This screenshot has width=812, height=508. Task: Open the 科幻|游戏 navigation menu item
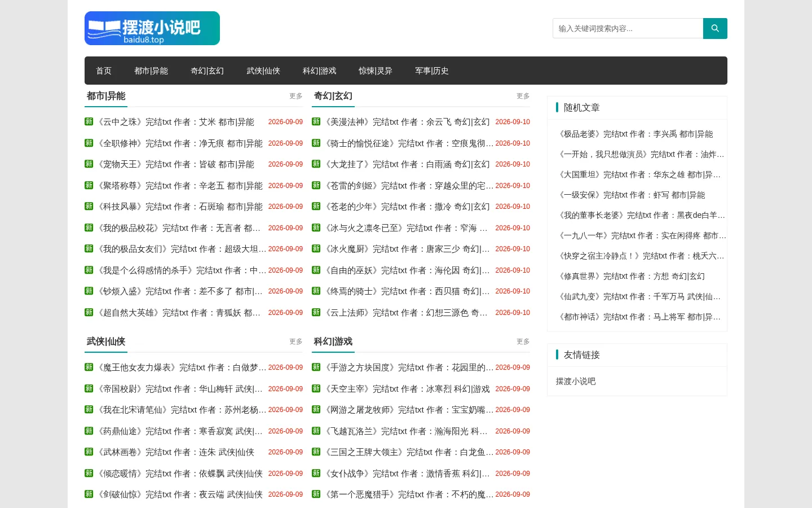(319, 71)
